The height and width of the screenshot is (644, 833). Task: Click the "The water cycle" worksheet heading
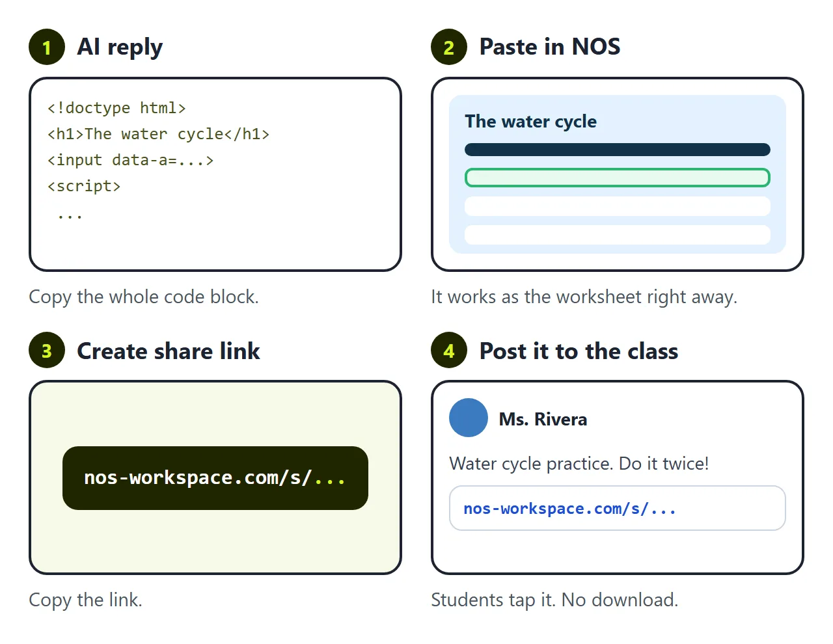click(x=530, y=122)
